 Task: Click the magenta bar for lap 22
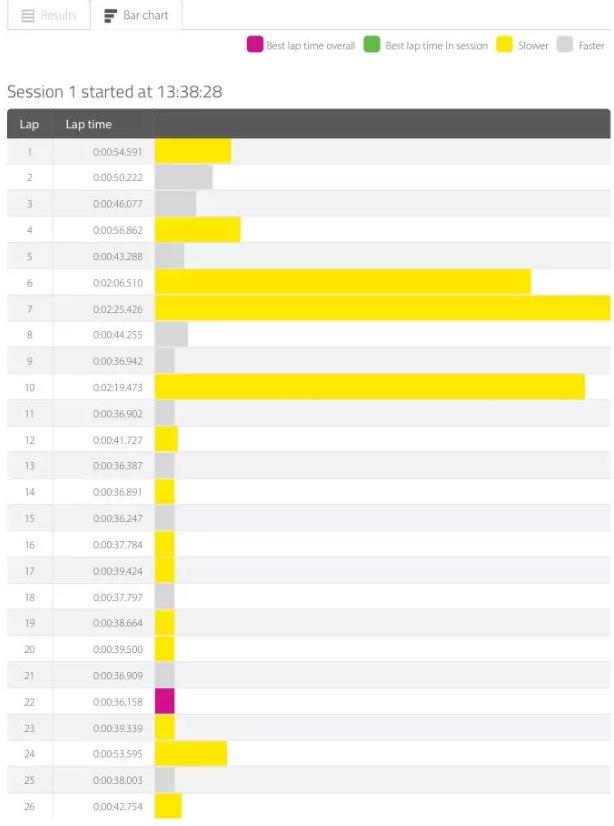coord(165,701)
